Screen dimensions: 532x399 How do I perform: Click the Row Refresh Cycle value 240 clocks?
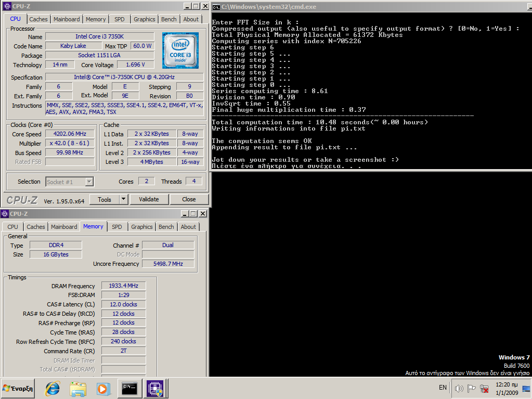coord(123,341)
